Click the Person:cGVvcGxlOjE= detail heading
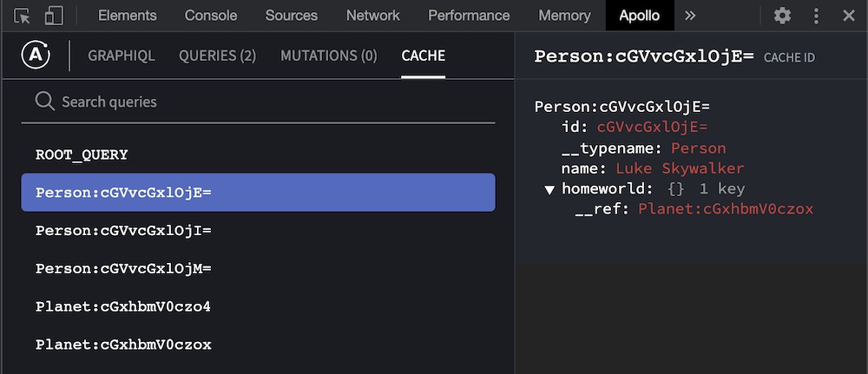Viewport: 868px width, 374px height. coord(644,56)
